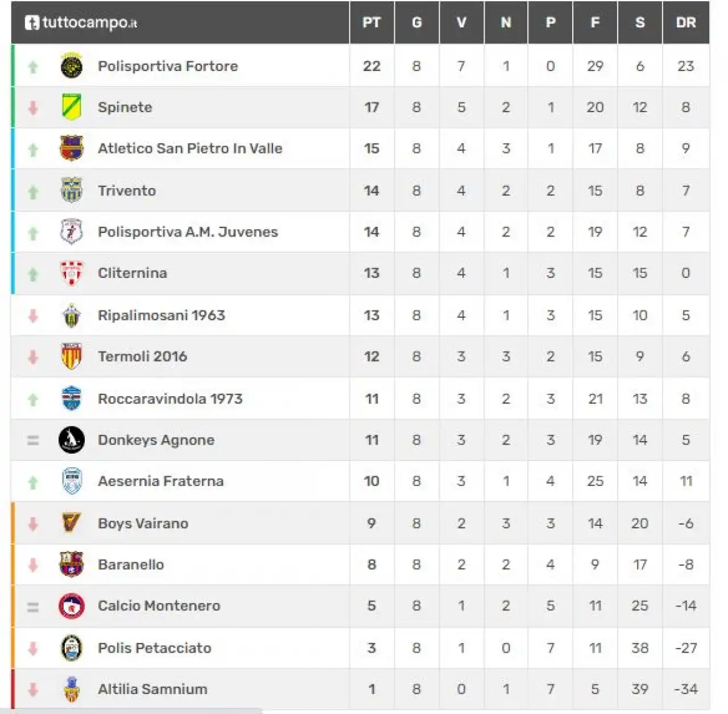Click Spinete yellow-green crest

pos(71,107)
